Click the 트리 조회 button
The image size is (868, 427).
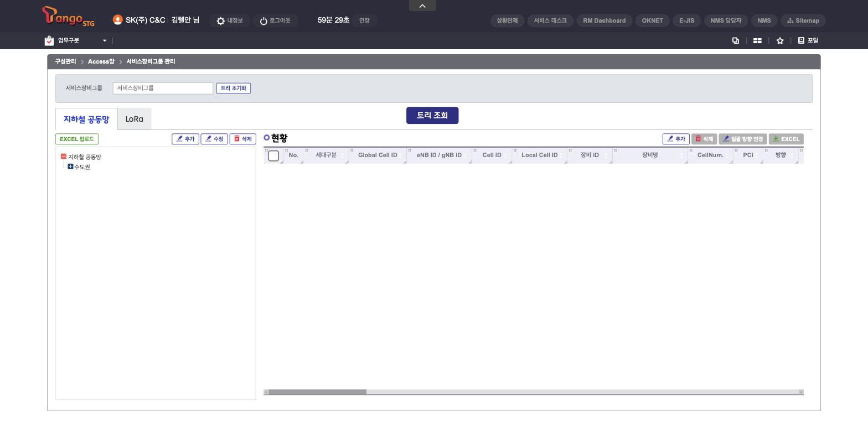tap(432, 115)
